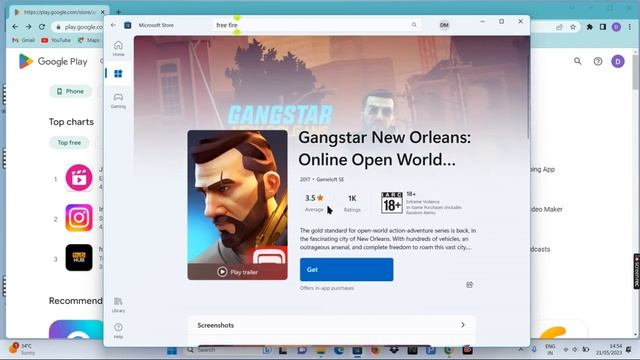This screenshot has width=640, height=360.
Task: Open the Apps section in Store sidebar
Action: pos(118,73)
